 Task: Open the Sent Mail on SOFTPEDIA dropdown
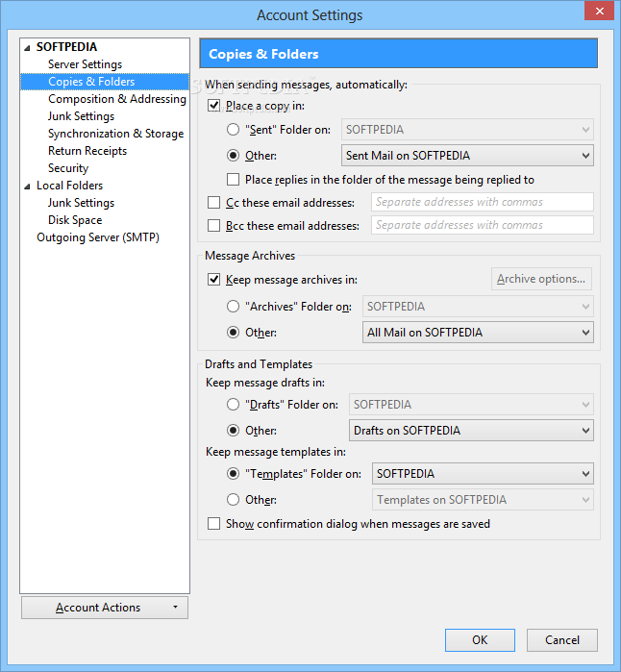click(467, 155)
